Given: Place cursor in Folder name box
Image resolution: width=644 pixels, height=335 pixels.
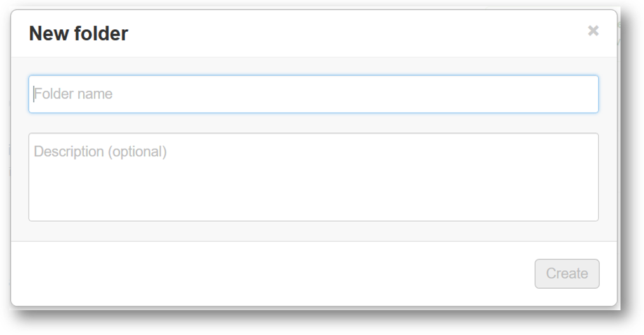Looking at the screenshot, I should pyautogui.click(x=313, y=94).
